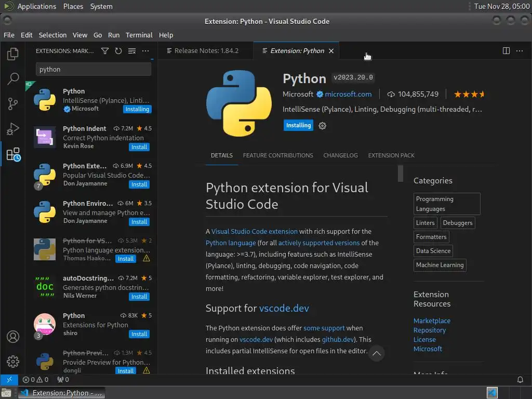Open extension sidebar Views and More Actions
This screenshot has height=399, width=532.
[145, 51]
